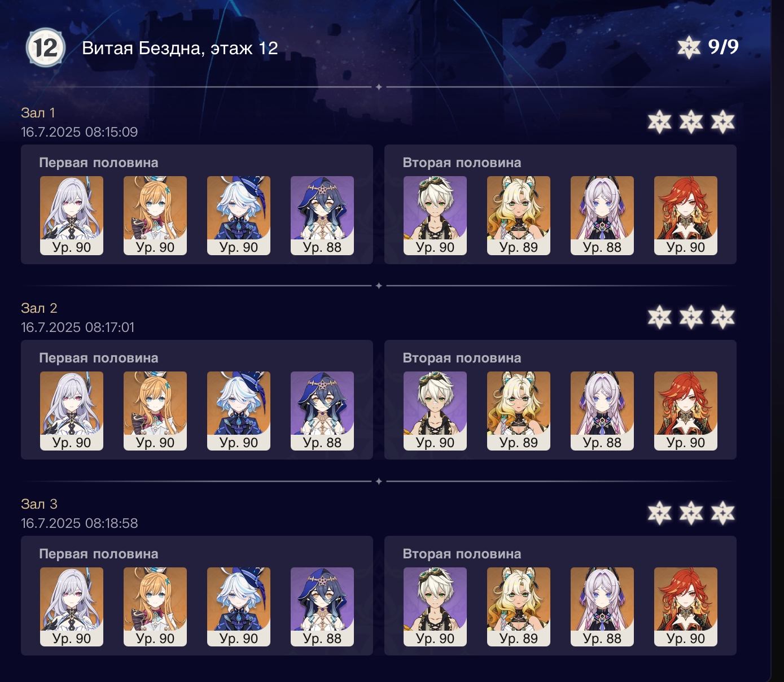Click first star of Зал 1 rating
This screenshot has height=682, width=784.
[659, 122]
